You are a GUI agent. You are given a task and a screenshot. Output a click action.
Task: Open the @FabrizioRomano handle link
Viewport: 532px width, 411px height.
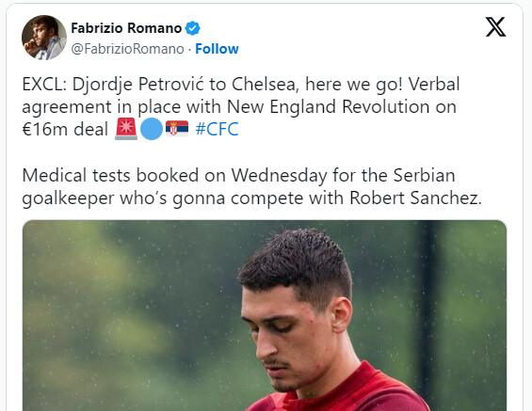click(x=127, y=49)
